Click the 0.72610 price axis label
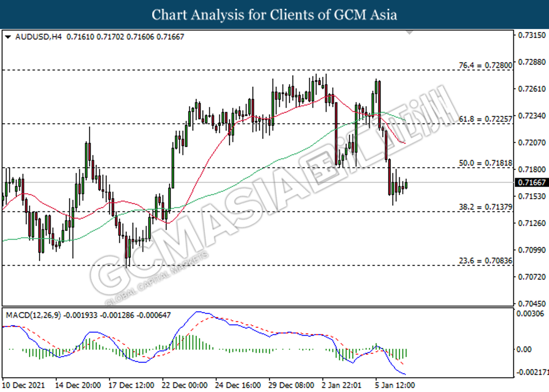Image resolution: width=549 pixels, height=392 pixels. [x=532, y=89]
